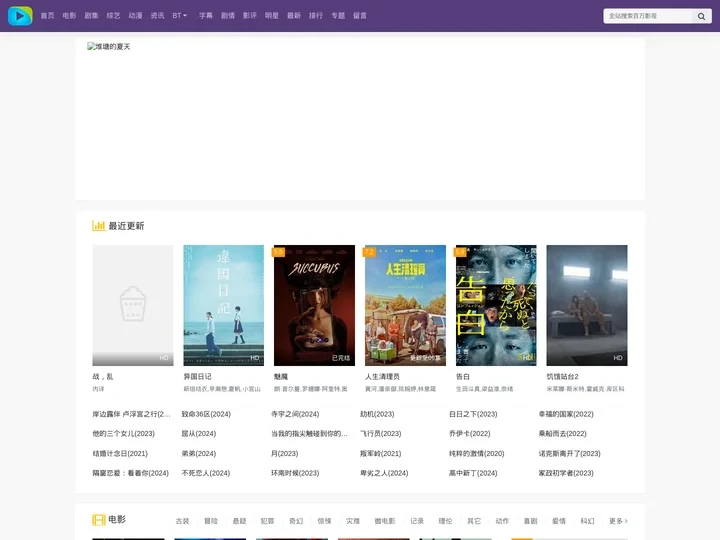The width and height of the screenshot is (720, 540).
Task: Open 幸福的国家(2022) link
Action: (566, 414)
